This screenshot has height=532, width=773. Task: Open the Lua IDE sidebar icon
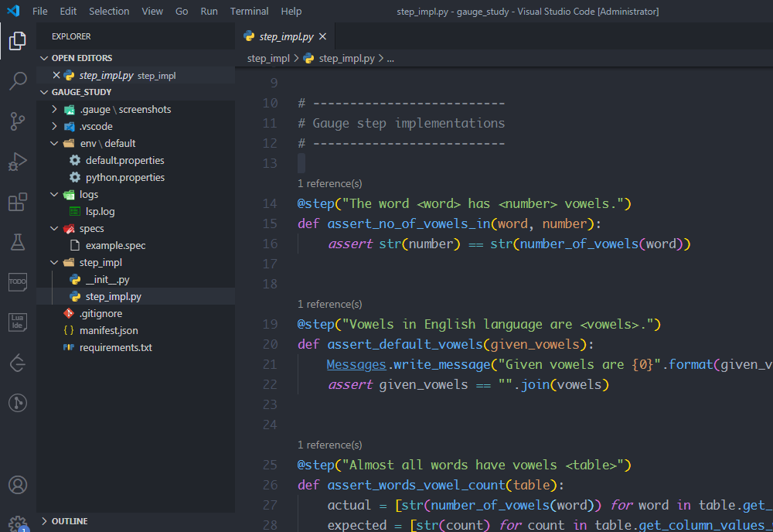[x=18, y=322]
